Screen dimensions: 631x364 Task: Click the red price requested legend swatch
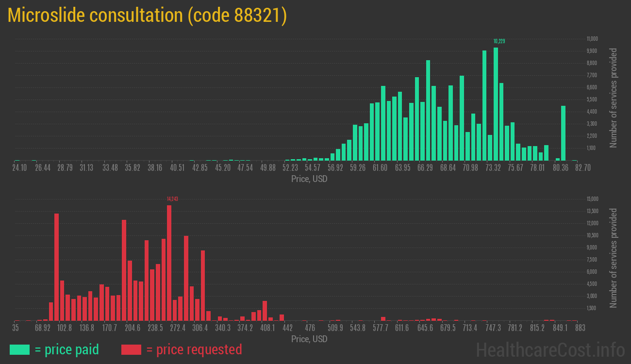click(131, 349)
